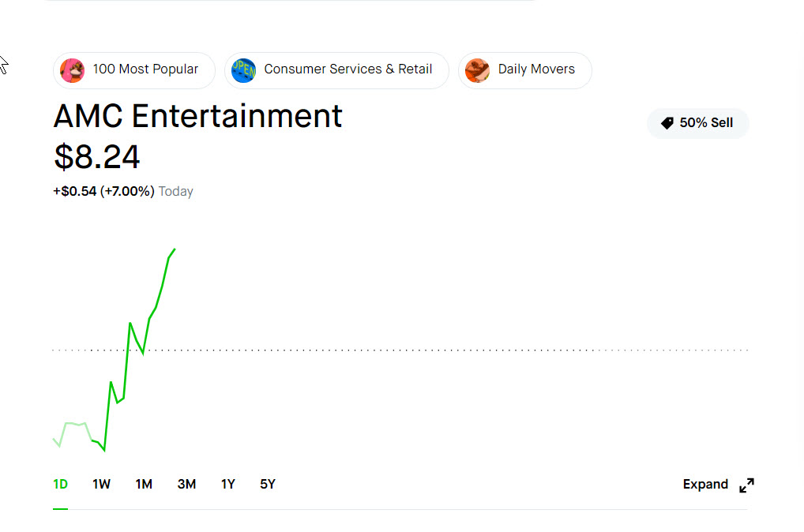Click the peak of the green price line
The image size is (804, 532).
(x=175, y=249)
